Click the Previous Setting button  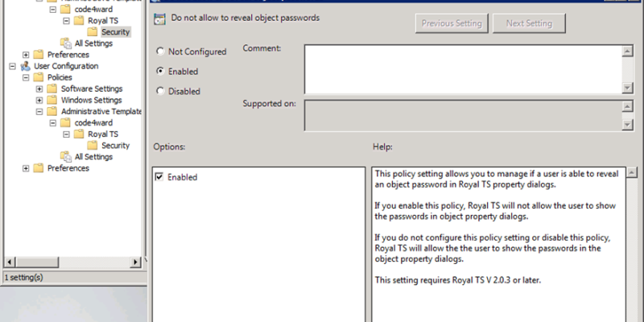452,23
